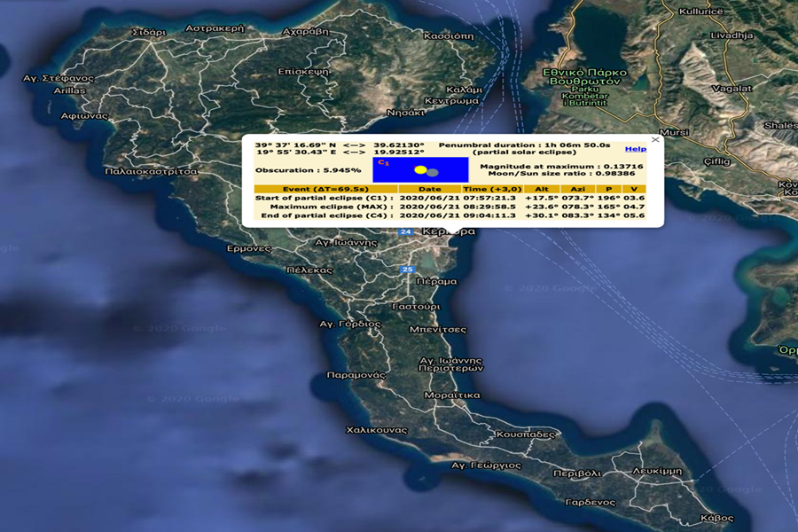Viewport: 798px width, 532px height.
Task: Open the Help link in popup
Action: (635, 149)
